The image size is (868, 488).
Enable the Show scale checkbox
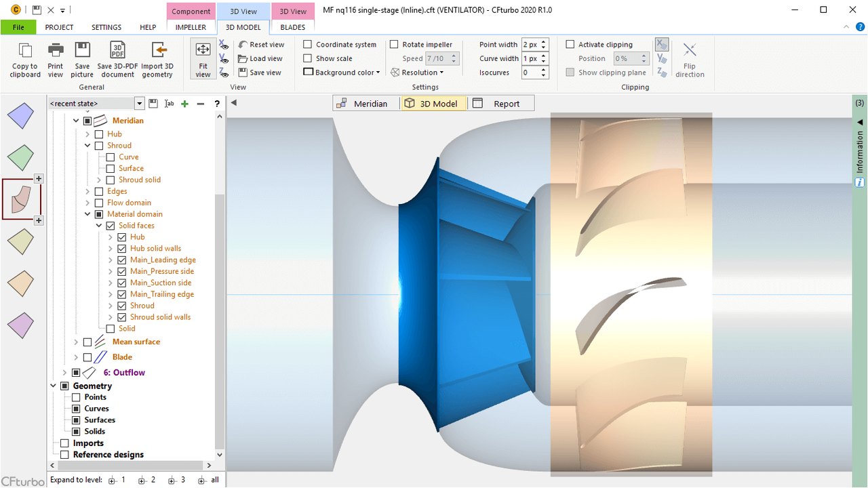(x=307, y=58)
